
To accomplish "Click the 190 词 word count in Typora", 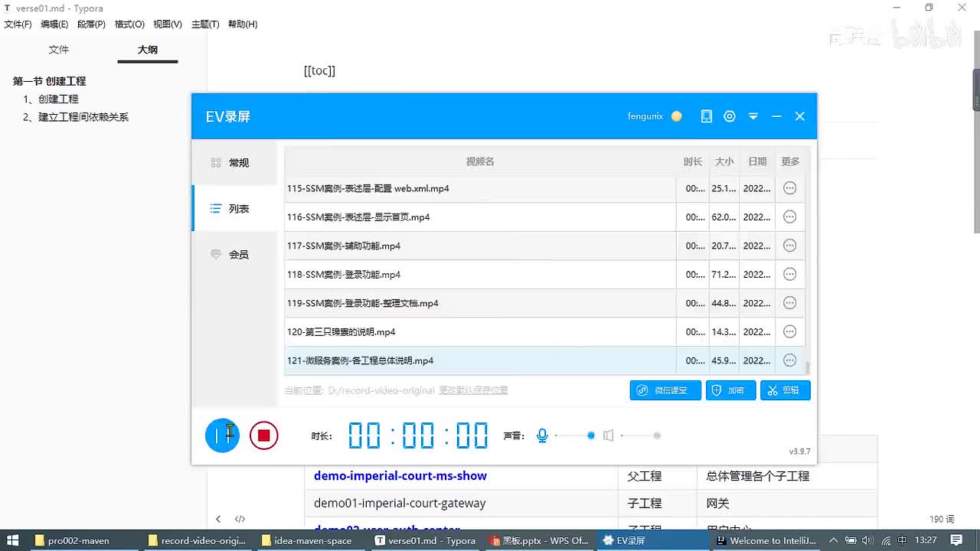I will [x=942, y=520].
